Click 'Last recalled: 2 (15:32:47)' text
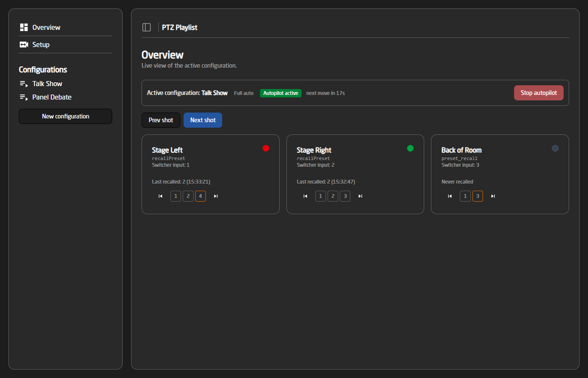The height and width of the screenshot is (378, 588). tap(326, 182)
